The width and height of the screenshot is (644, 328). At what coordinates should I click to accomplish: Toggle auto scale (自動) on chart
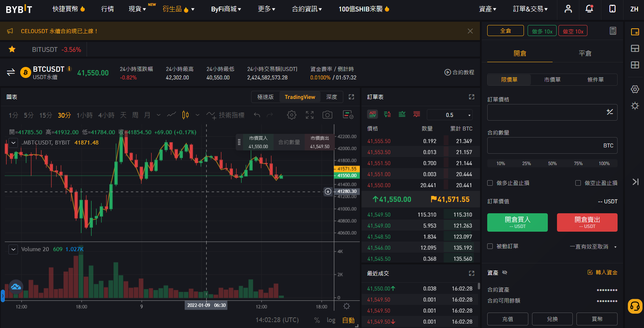[348, 320]
